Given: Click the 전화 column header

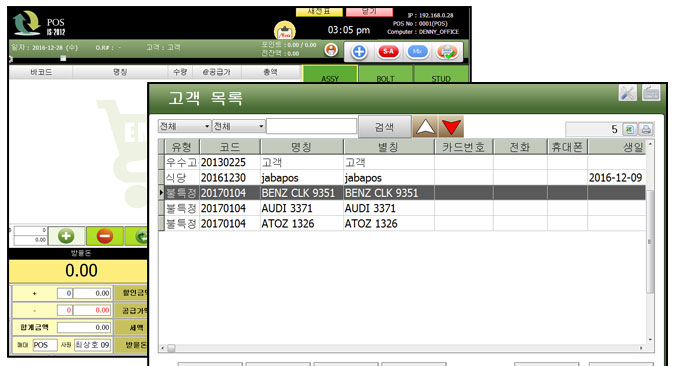Looking at the screenshot, I should click(520, 147).
